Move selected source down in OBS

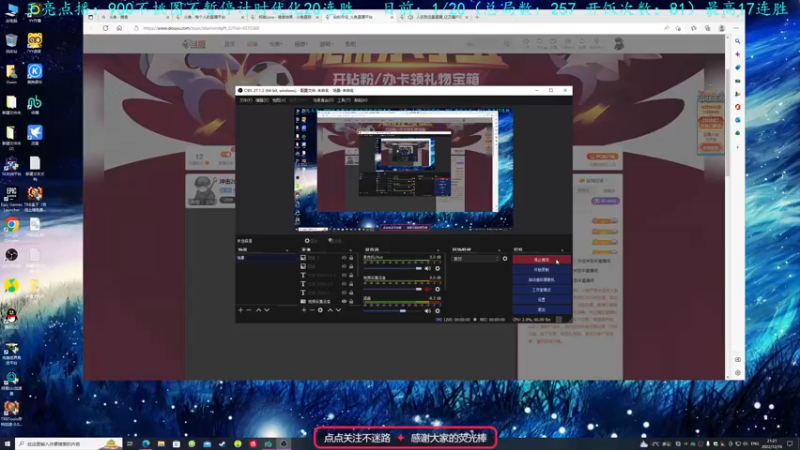pos(338,310)
